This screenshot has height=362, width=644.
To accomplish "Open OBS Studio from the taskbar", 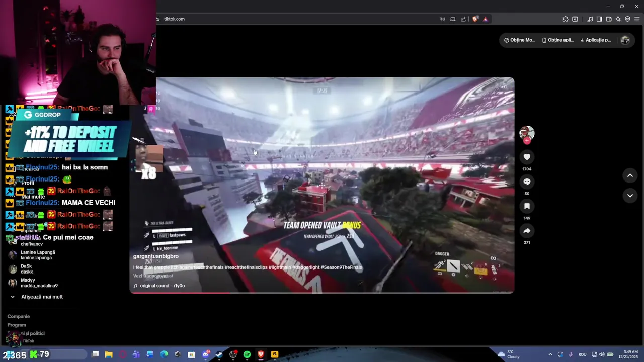I will [x=233, y=354].
